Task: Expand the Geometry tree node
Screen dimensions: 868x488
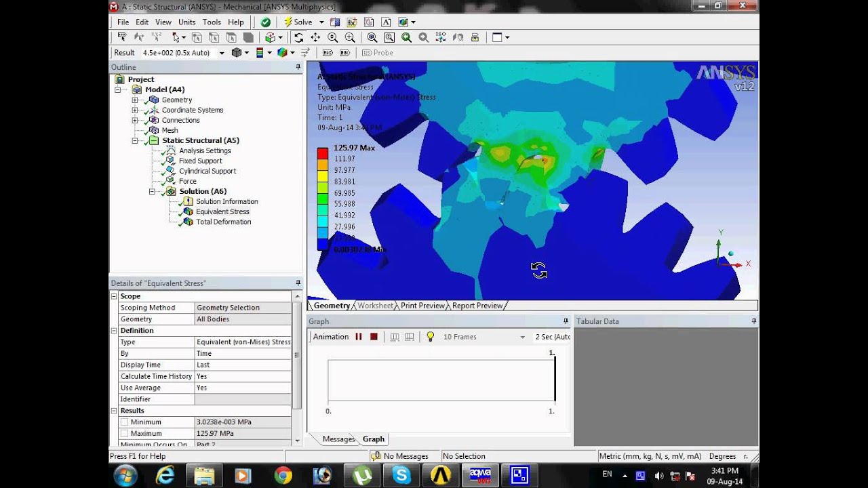Action: [134, 100]
